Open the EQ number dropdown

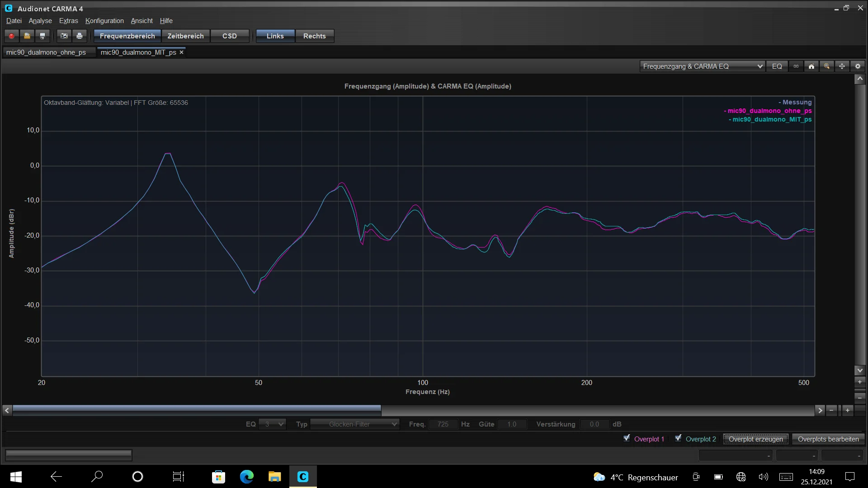tap(272, 424)
